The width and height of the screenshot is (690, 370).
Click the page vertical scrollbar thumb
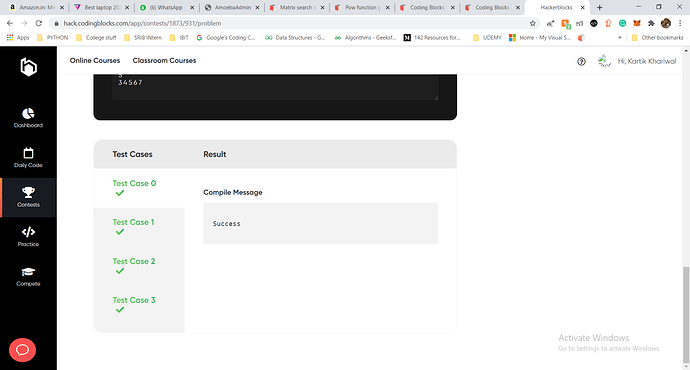click(686, 314)
